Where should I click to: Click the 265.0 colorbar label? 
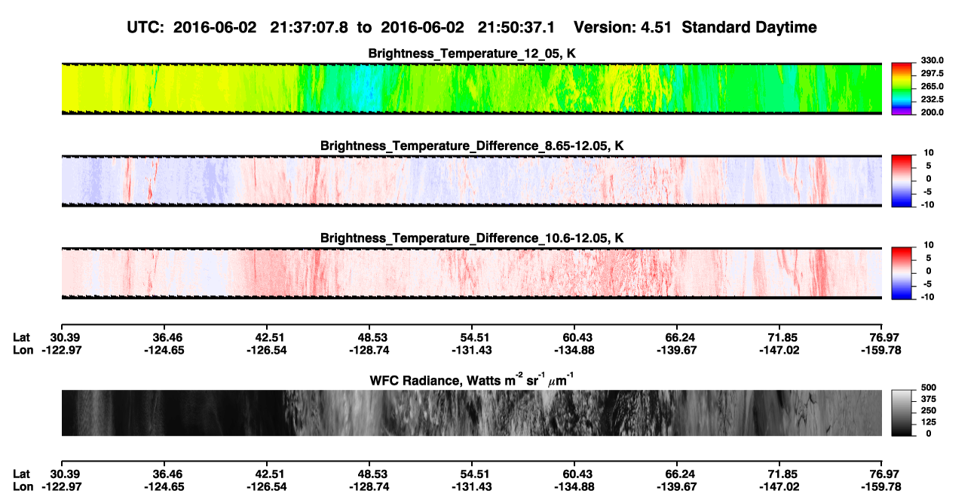click(932, 86)
